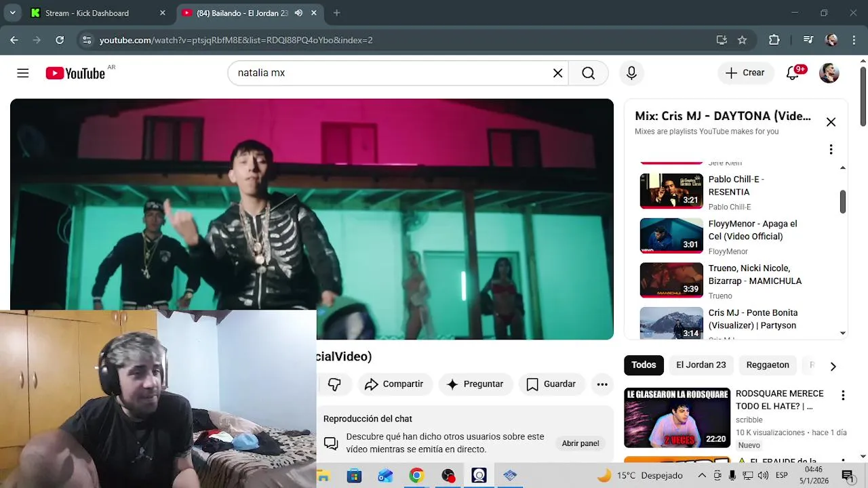Open Outlook from the taskbar
Image resolution: width=868 pixels, height=488 pixels.
click(x=385, y=476)
